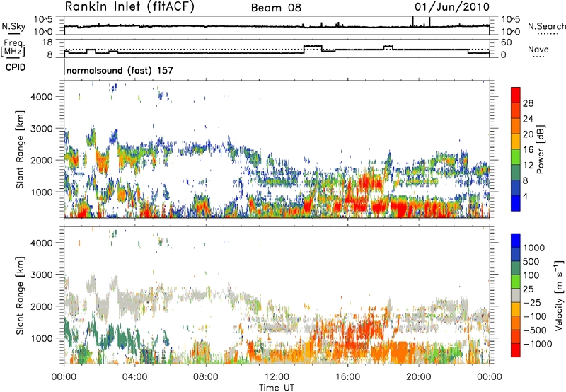Click the '04:00' time tick label
Image resolution: width=566 pixels, height=392 pixels.
(134, 377)
